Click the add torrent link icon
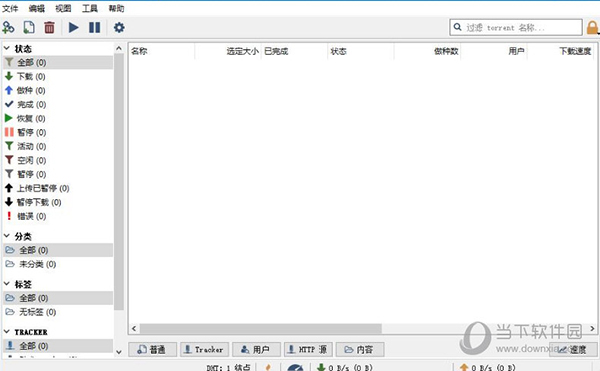 8,28
